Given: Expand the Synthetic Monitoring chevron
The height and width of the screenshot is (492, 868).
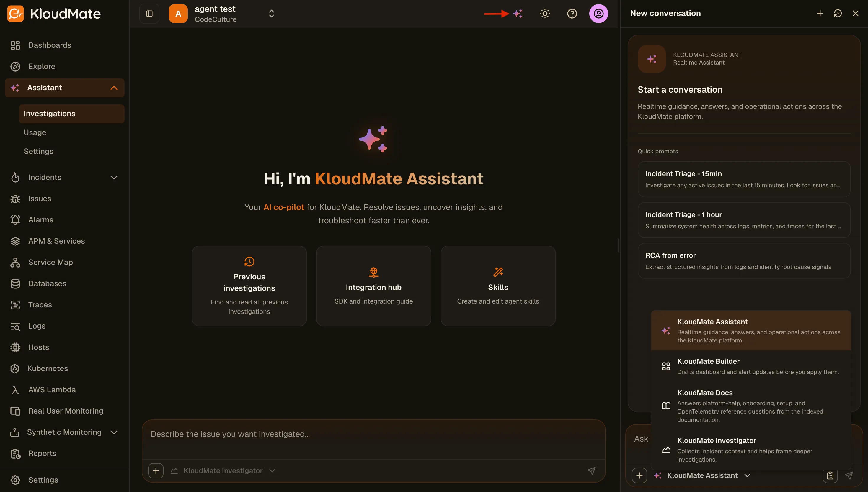Looking at the screenshot, I should pyautogui.click(x=114, y=432).
